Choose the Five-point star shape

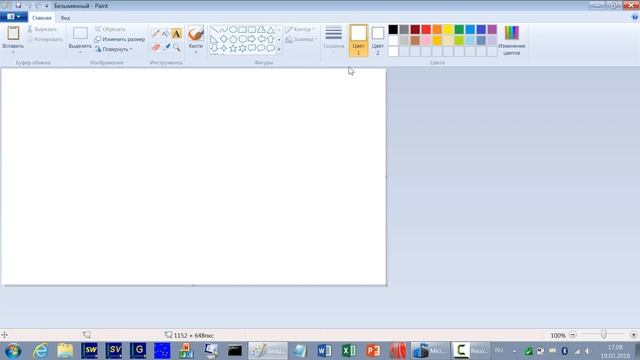tap(233, 49)
